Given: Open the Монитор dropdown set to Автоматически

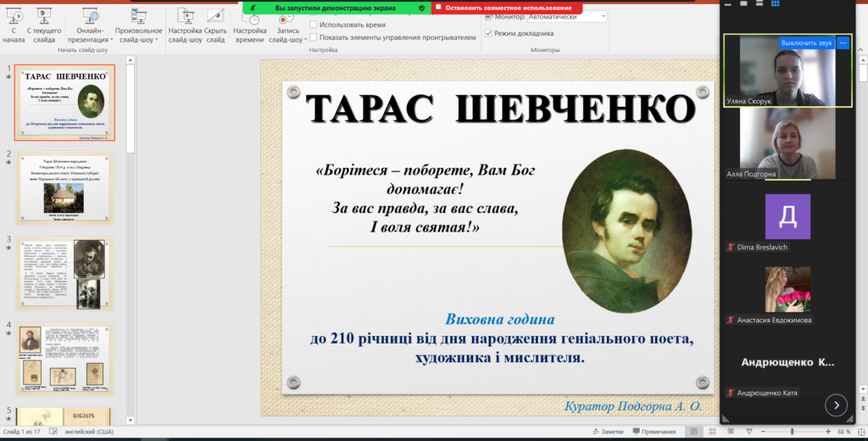Looking at the screenshot, I should click(x=566, y=17).
